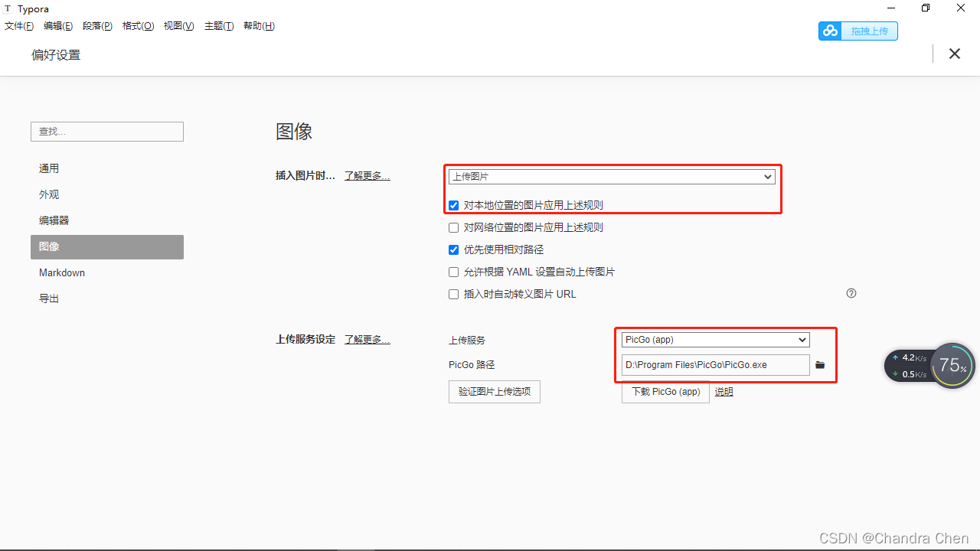This screenshot has height=551, width=980.
Task: Click the 图像 page heading
Action: (x=294, y=132)
